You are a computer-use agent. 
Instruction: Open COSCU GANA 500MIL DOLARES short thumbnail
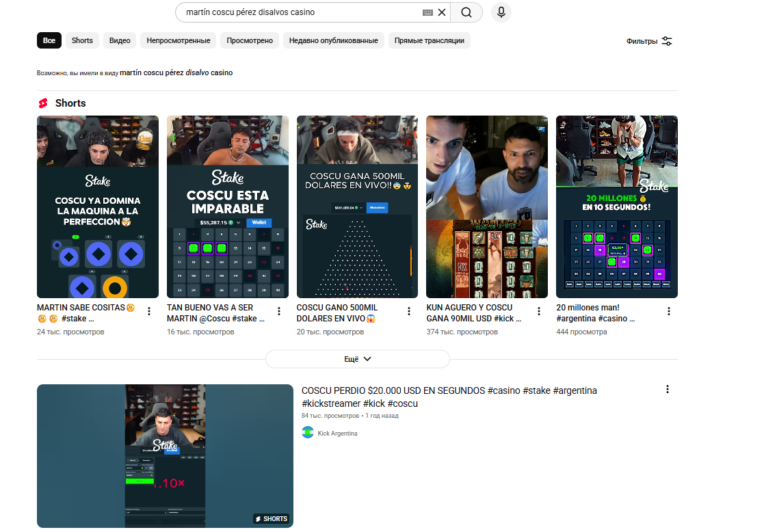tap(357, 207)
